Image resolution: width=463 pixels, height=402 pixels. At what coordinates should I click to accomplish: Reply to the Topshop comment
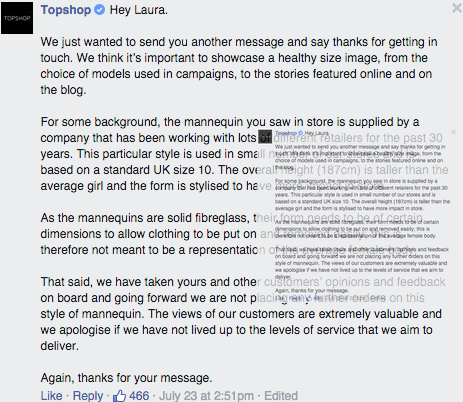point(88,396)
